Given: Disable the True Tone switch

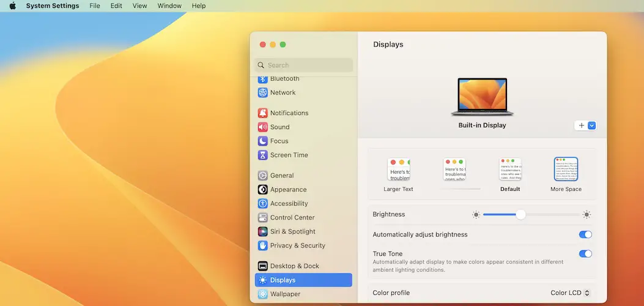Looking at the screenshot, I should [585, 253].
